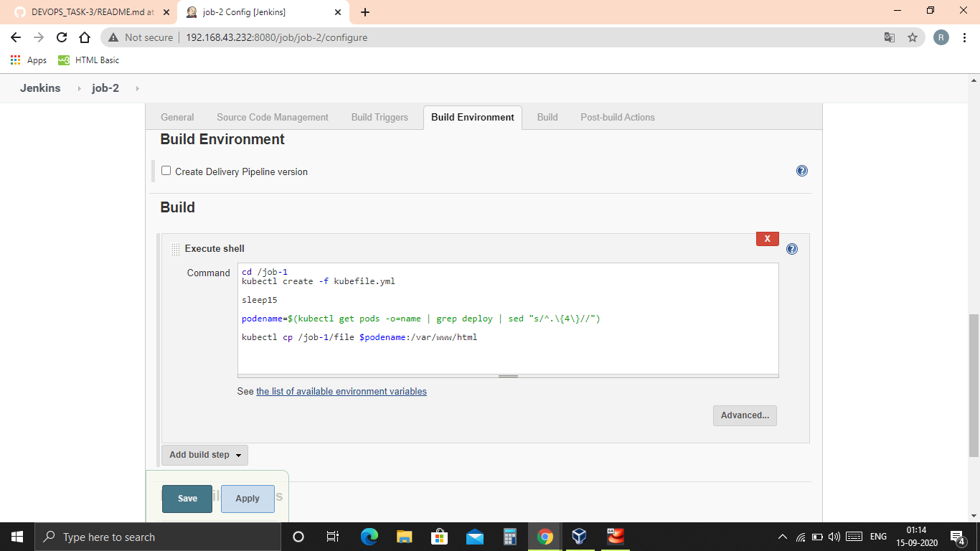Expand the job-2 breadcrumb arrow
This screenshot has height=551, width=980.
137,88
